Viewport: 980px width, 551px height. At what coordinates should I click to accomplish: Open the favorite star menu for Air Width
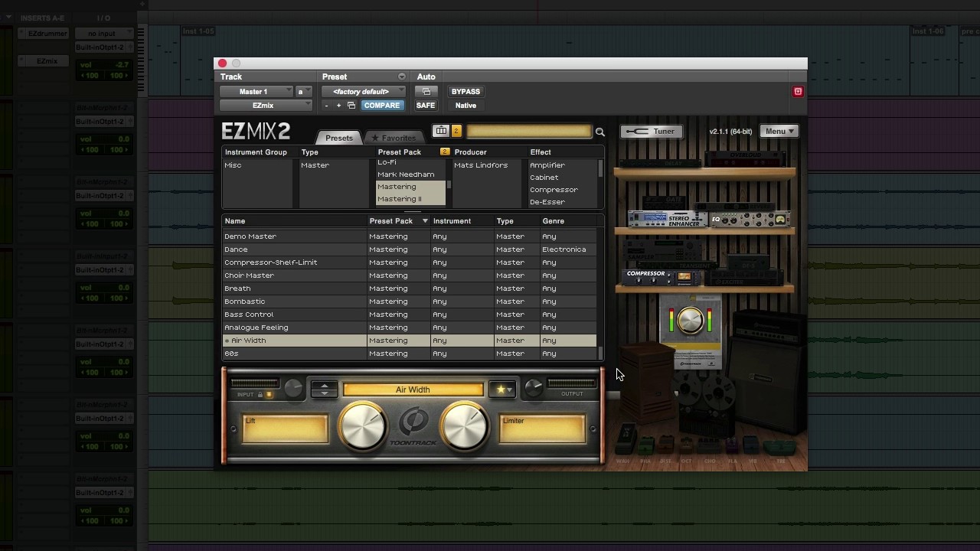coord(502,390)
